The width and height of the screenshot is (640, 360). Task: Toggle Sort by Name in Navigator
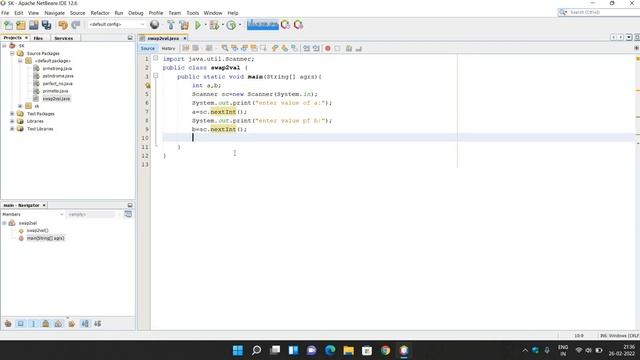pyautogui.click(x=85, y=324)
